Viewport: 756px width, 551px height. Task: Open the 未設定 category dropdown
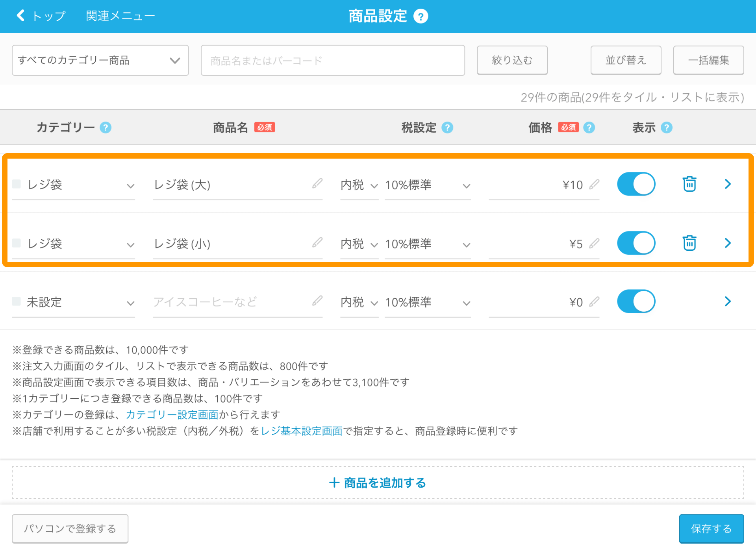point(74,302)
